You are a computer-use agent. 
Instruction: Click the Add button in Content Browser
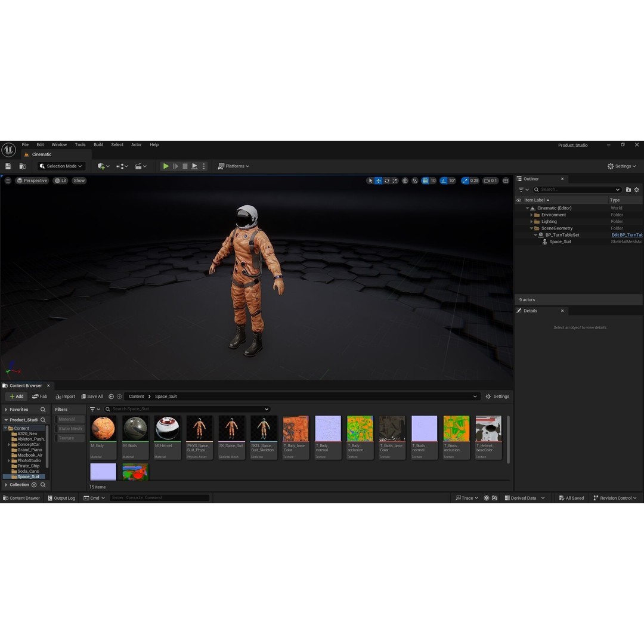(17, 397)
